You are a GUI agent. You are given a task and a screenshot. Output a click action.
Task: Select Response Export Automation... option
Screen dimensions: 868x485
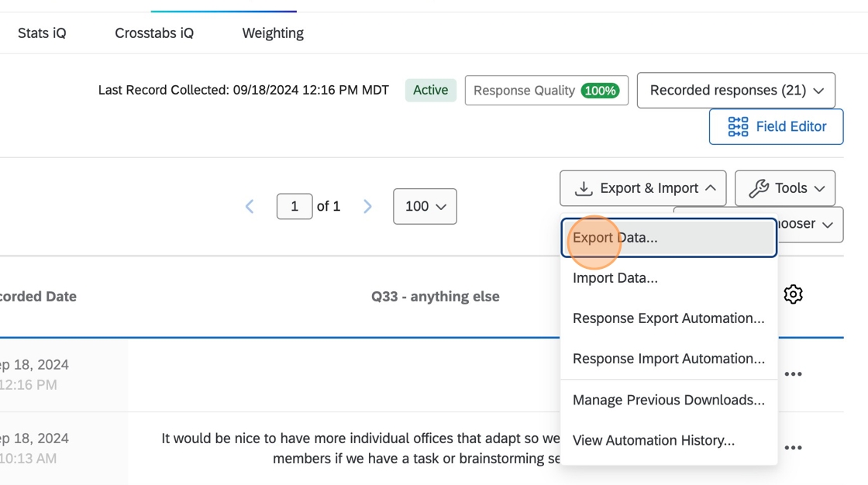668,318
